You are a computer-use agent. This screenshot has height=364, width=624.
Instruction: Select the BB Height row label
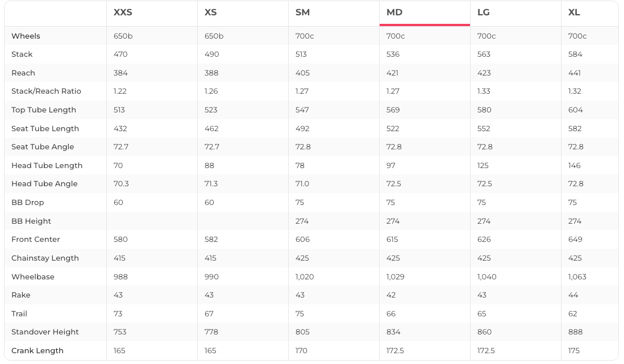click(x=31, y=221)
